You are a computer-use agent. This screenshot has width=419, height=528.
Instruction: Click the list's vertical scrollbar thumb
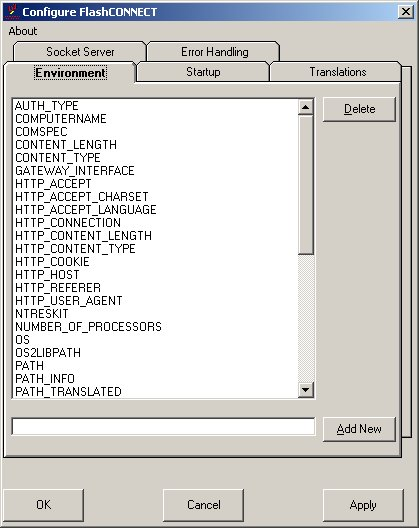pyautogui.click(x=306, y=185)
